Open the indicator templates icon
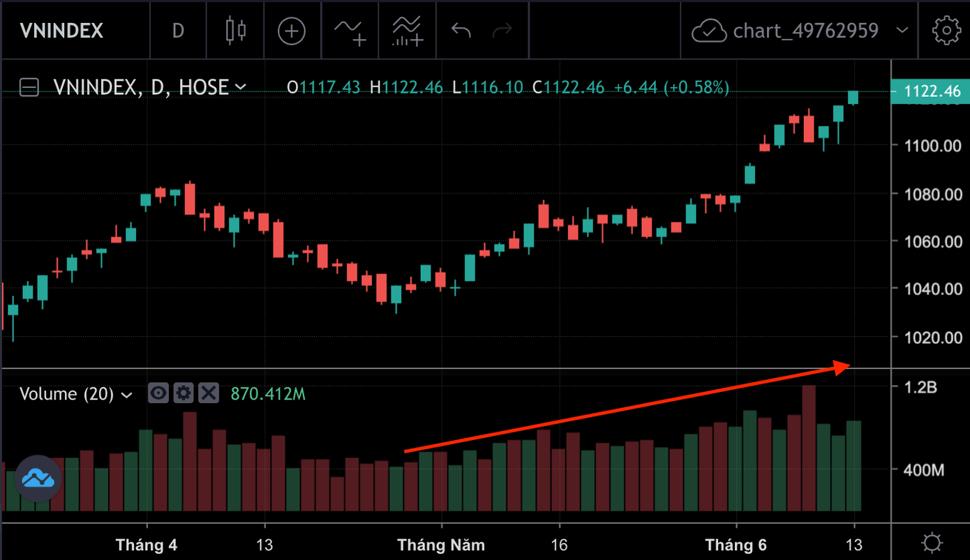The height and width of the screenshot is (560, 970). click(x=408, y=31)
